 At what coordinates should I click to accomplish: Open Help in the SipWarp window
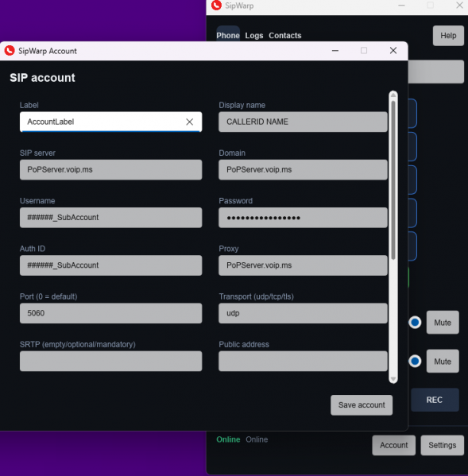(x=448, y=36)
